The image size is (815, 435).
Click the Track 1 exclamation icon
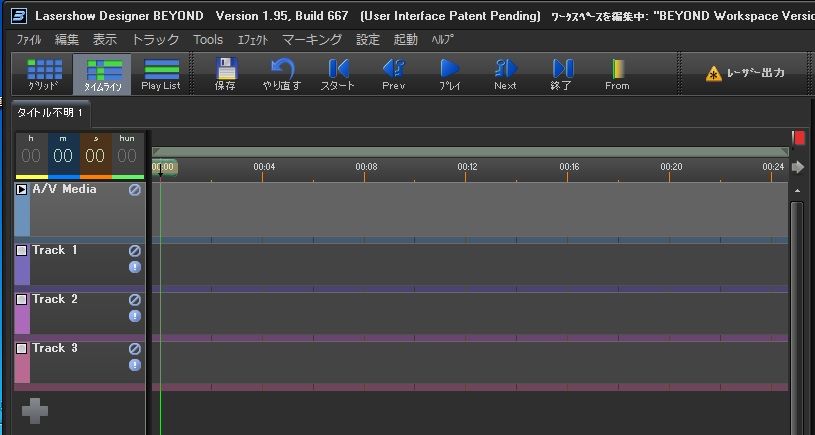pos(135,267)
